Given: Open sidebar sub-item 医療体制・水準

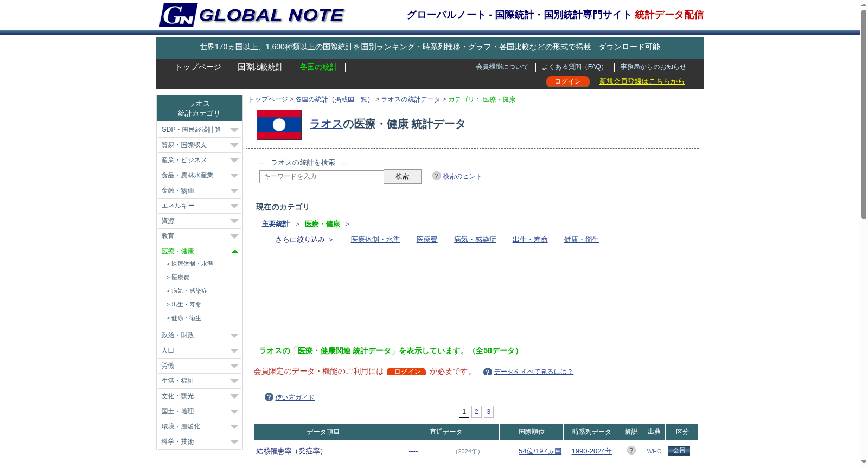Looking at the screenshot, I should coord(192,264).
